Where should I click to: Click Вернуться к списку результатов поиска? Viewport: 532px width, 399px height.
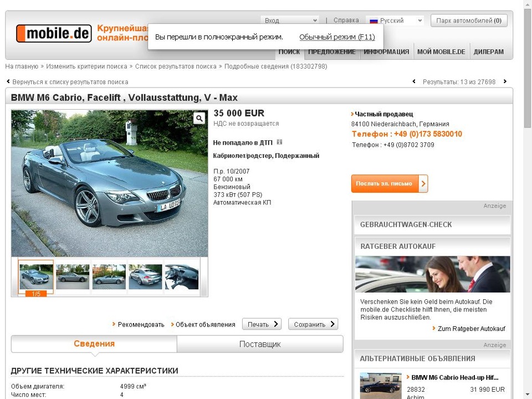click(70, 82)
